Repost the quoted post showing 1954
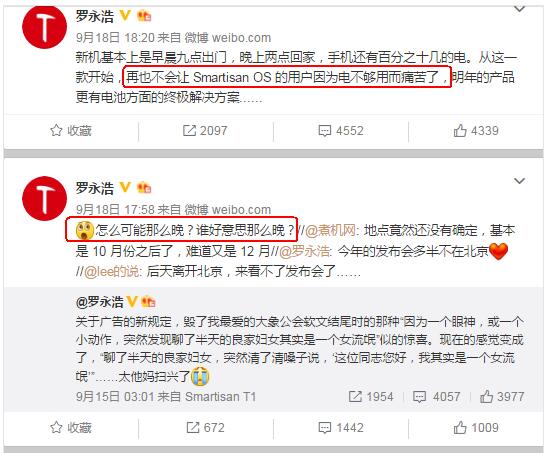 [x=371, y=397]
